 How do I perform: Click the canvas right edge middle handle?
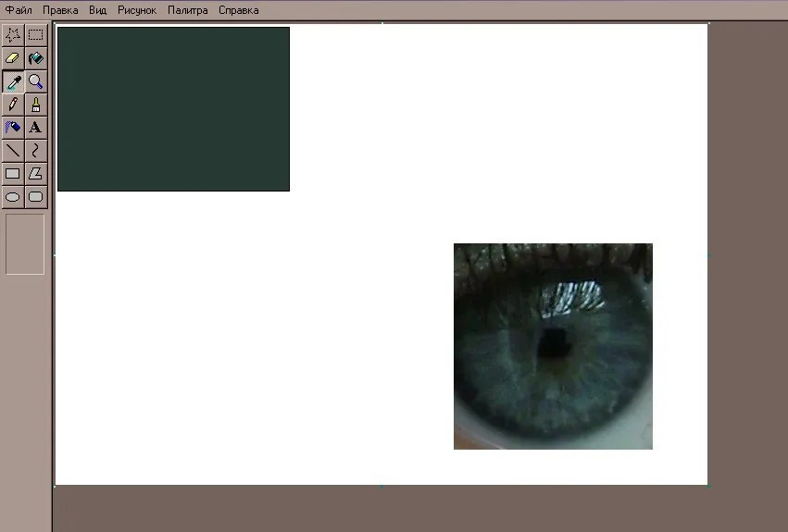pyautogui.click(x=708, y=255)
